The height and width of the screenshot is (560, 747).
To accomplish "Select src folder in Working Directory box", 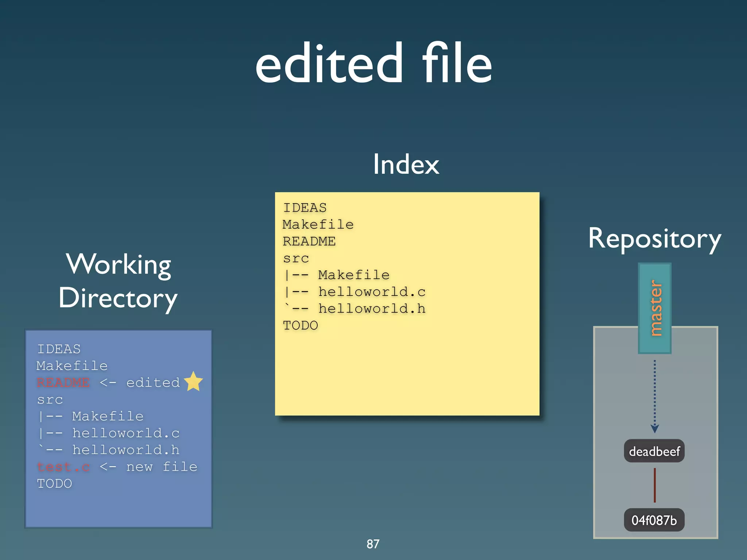I will (50, 399).
